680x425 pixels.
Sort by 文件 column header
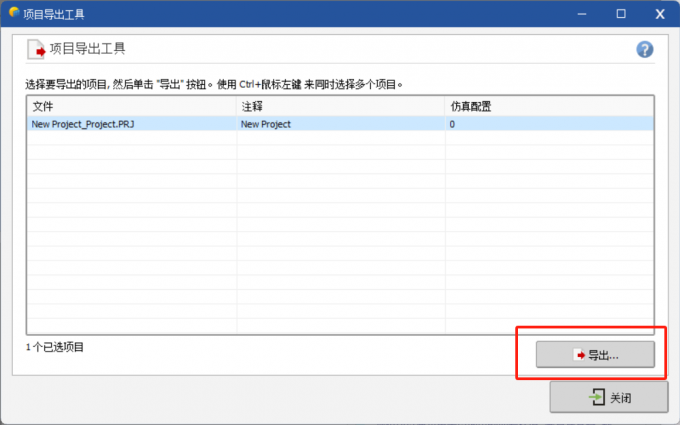pyautogui.click(x=132, y=106)
